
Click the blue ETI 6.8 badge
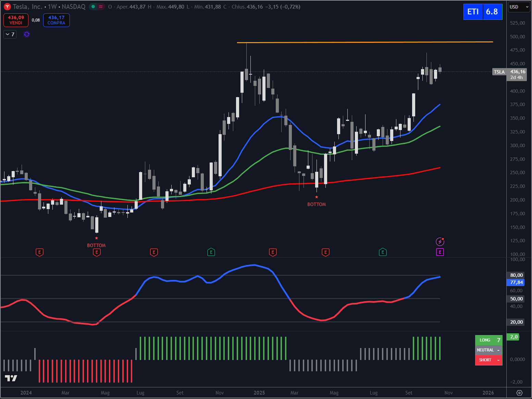point(483,12)
